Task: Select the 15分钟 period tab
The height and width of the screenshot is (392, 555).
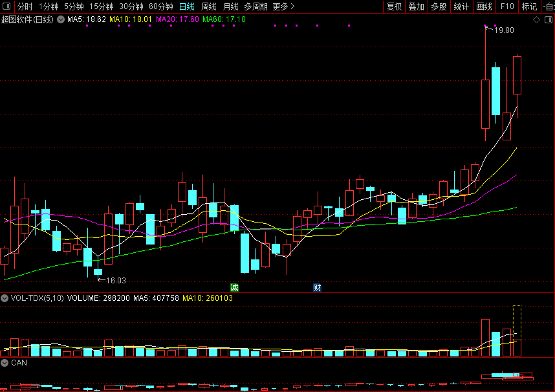Action: pyautogui.click(x=101, y=6)
